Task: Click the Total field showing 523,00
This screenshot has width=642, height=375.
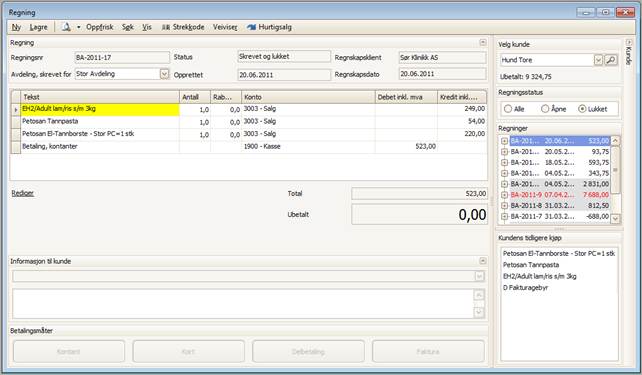Action: click(x=420, y=194)
